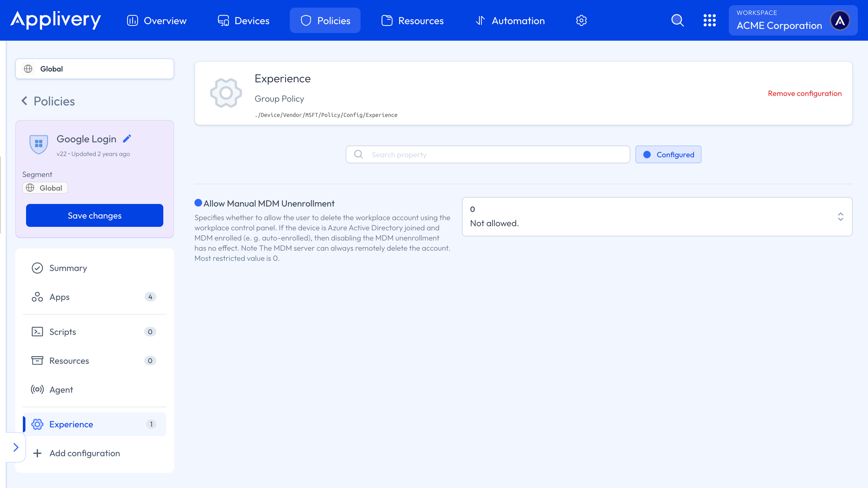Open the Automation menu item
The image size is (868, 488).
(x=510, y=21)
